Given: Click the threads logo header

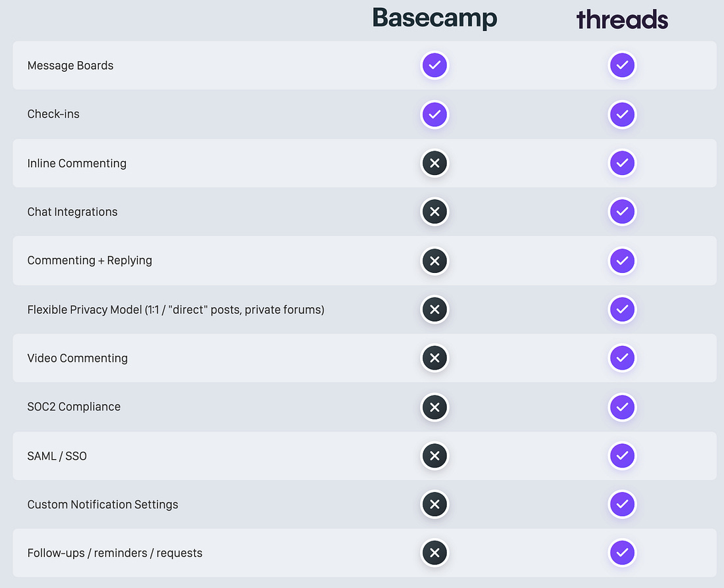Looking at the screenshot, I should pos(622,19).
